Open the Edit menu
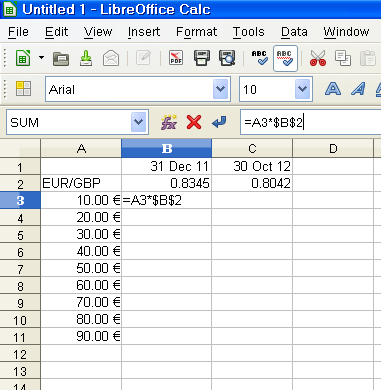Viewport: 381px width, 390px height. [x=57, y=32]
